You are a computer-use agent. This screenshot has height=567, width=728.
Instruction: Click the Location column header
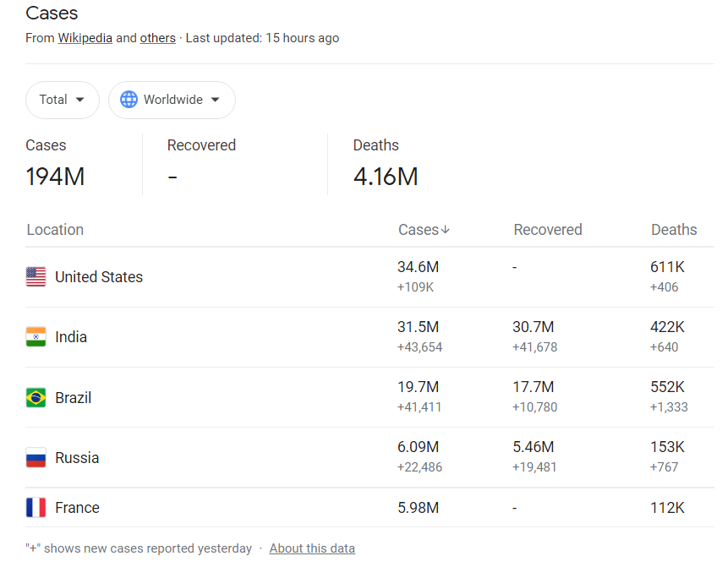tap(55, 230)
